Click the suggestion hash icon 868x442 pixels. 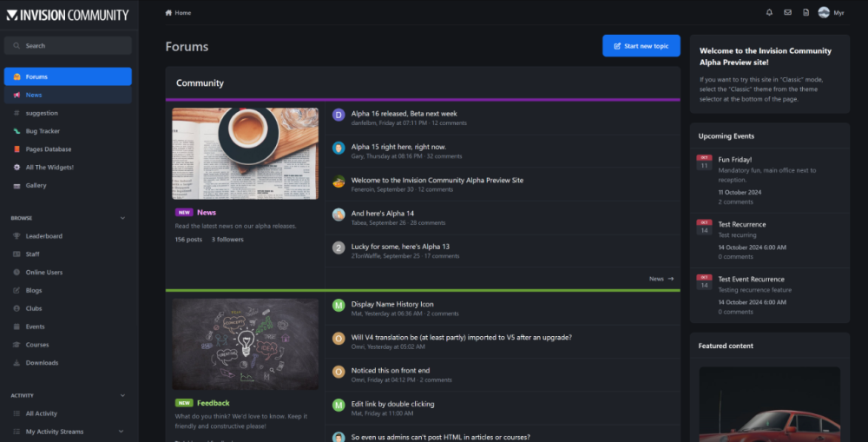(x=16, y=113)
